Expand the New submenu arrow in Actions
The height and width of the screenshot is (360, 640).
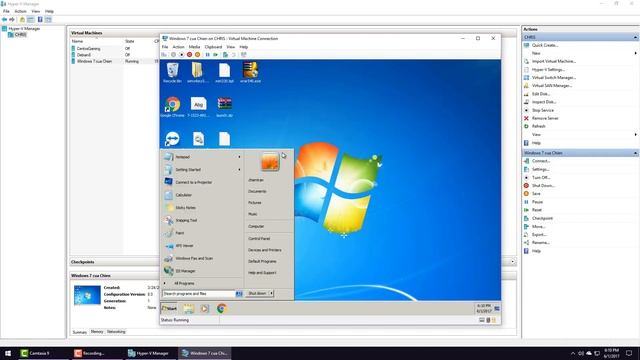[x=636, y=53]
